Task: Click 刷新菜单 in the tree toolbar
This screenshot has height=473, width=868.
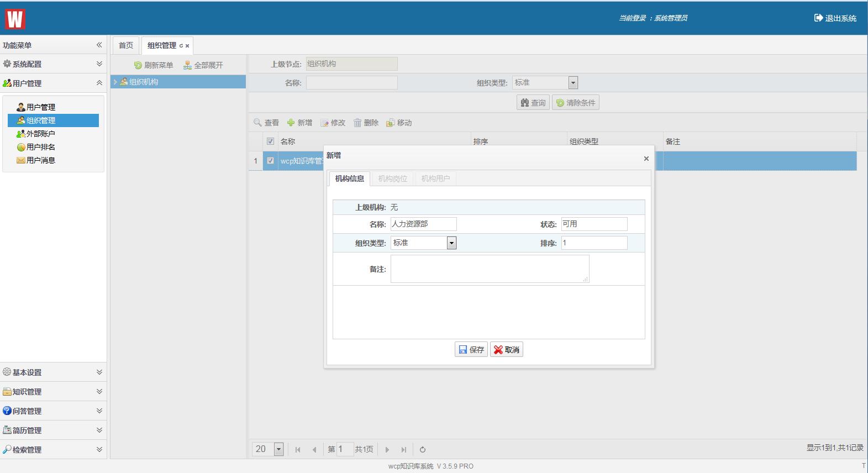Action: (154, 65)
